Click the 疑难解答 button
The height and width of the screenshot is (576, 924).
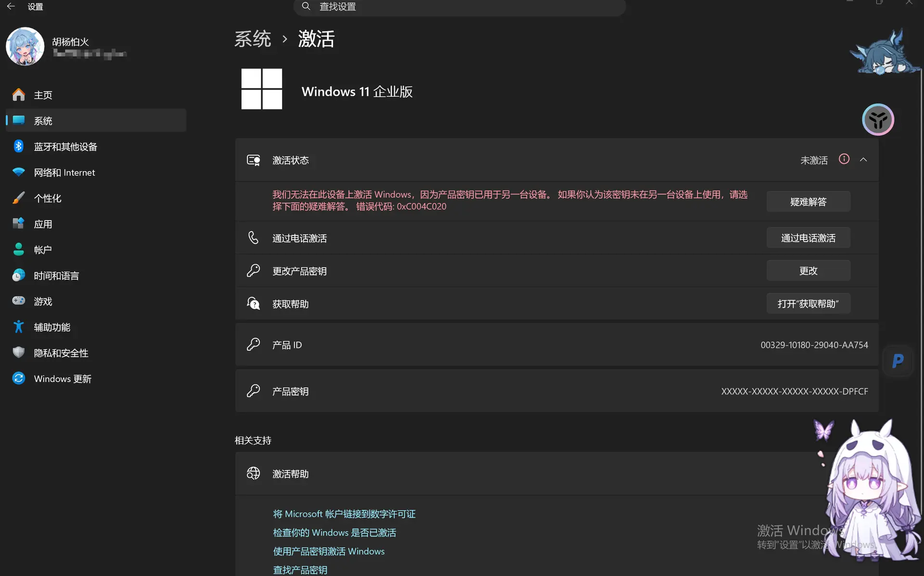tap(808, 202)
